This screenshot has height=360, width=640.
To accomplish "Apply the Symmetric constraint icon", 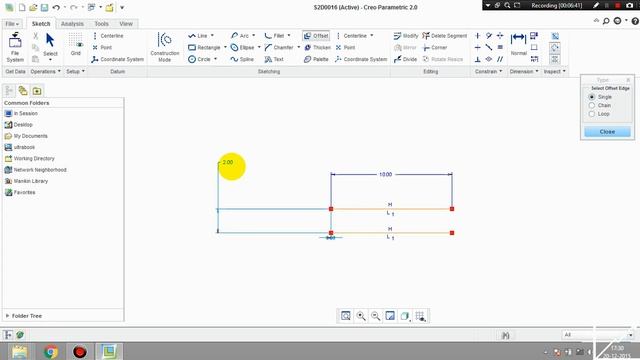I will coord(500,36).
